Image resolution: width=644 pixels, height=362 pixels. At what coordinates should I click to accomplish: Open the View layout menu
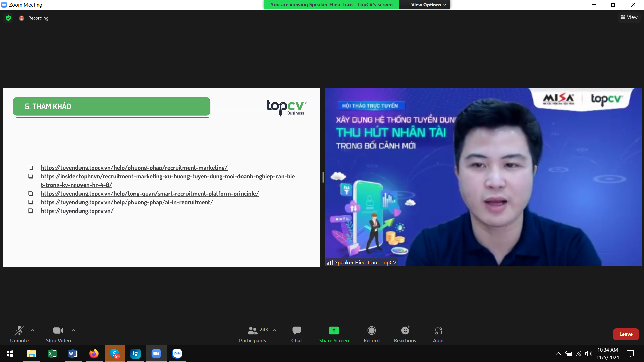629,17
